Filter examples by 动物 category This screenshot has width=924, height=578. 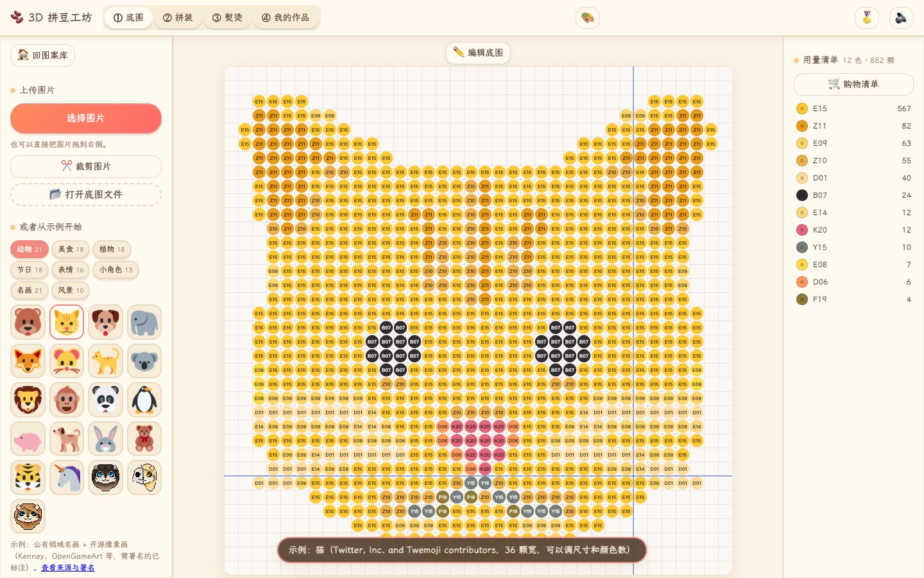point(30,249)
